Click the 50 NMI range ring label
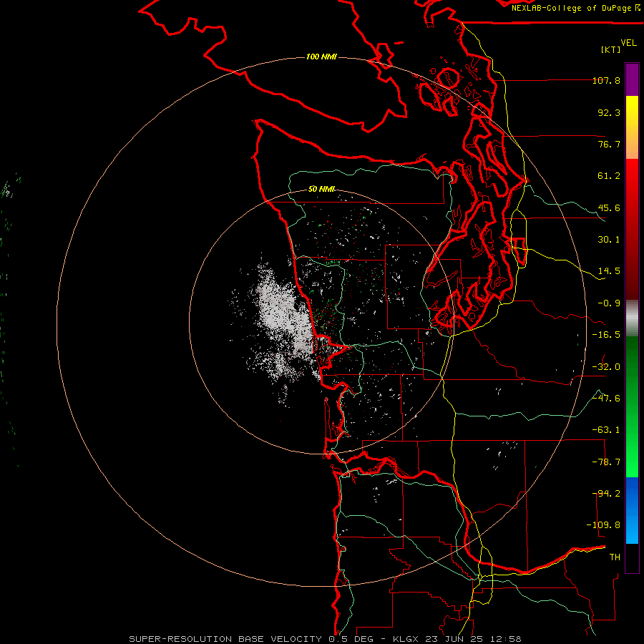The width and height of the screenshot is (644, 644). pos(321,189)
